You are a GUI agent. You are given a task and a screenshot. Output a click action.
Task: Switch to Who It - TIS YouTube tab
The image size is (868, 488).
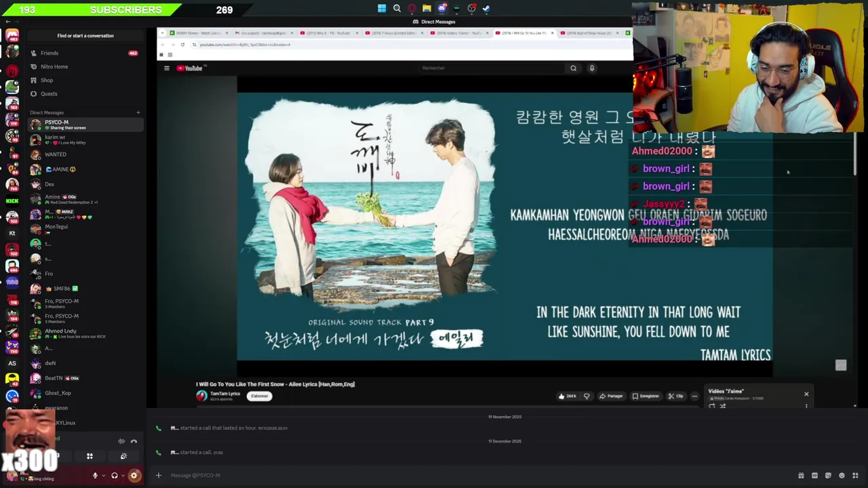tap(329, 33)
